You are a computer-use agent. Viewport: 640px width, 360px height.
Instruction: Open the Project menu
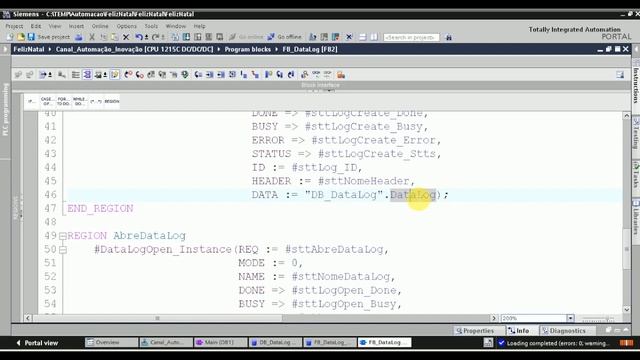coord(14,26)
